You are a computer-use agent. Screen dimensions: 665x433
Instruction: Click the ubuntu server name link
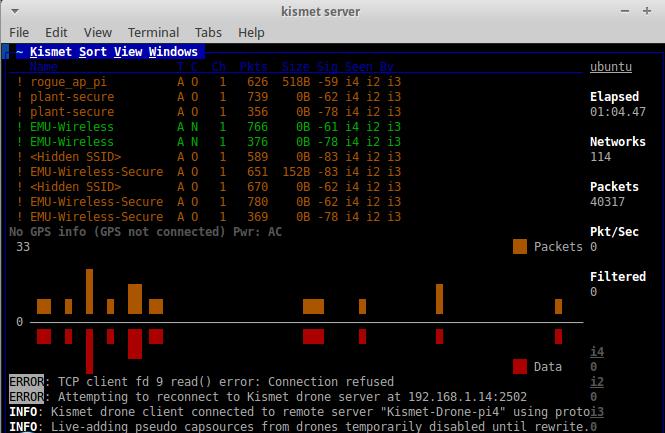coord(610,67)
